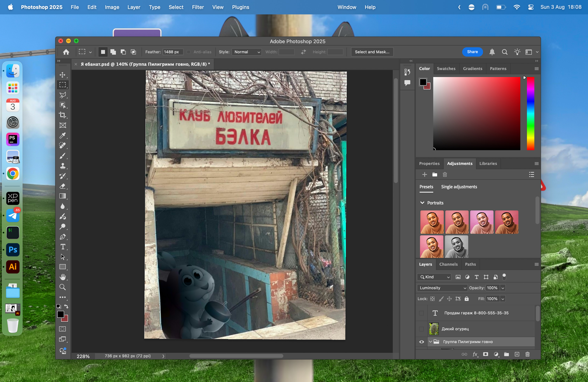
Task: Delete layer using Layers panel trash icon
Action: (528, 354)
